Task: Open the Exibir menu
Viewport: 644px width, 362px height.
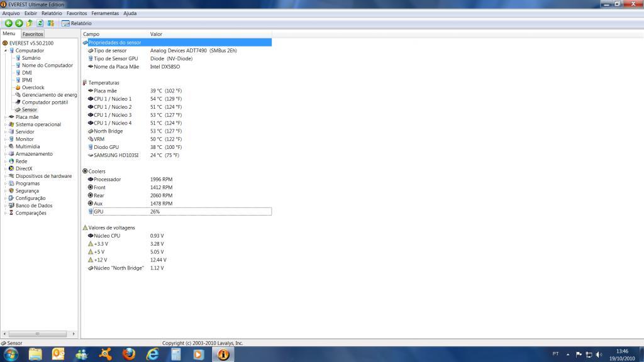Action: [31, 13]
